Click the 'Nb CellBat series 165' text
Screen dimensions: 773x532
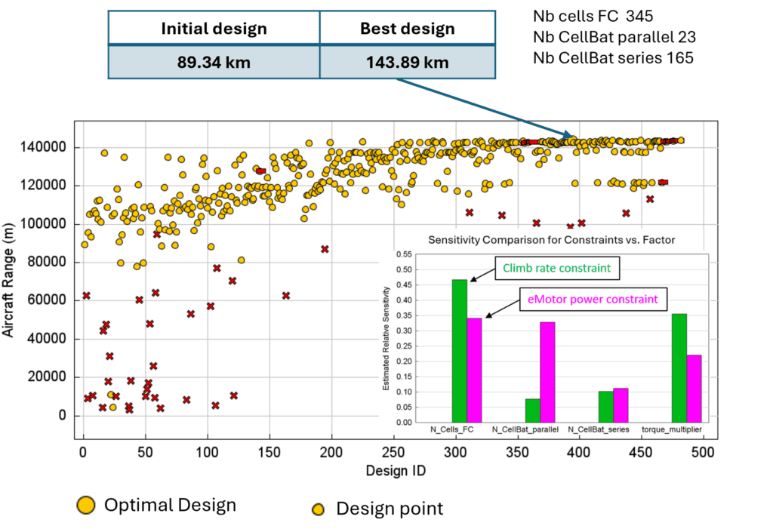point(613,58)
